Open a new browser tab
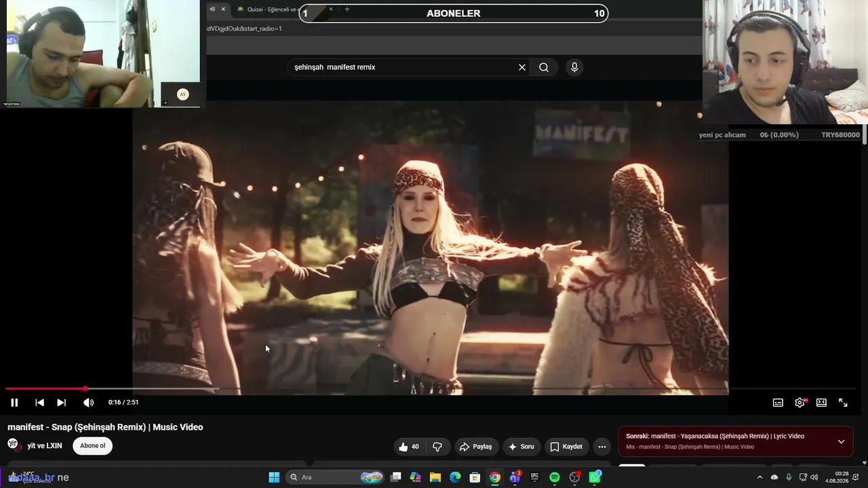Viewport: 868px width, 488px height. [x=347, y=9]
